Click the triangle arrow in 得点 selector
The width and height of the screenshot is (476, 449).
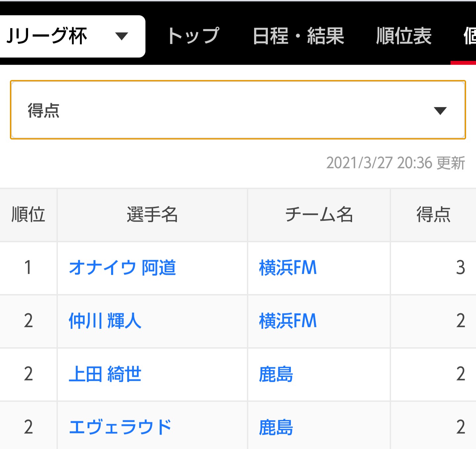point(440,111)
